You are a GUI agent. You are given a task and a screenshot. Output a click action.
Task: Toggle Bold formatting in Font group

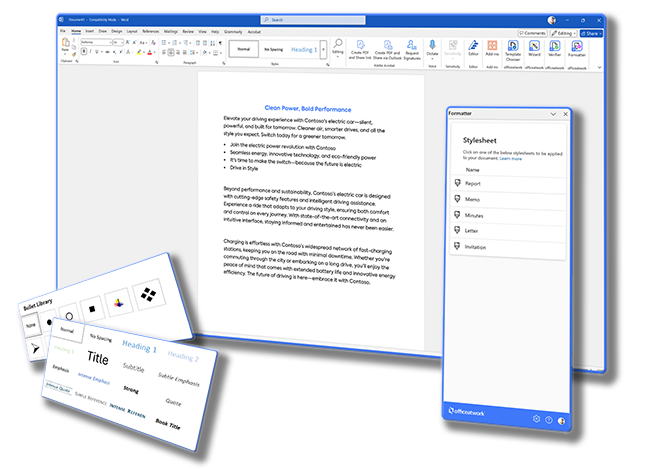pos(84,51)
